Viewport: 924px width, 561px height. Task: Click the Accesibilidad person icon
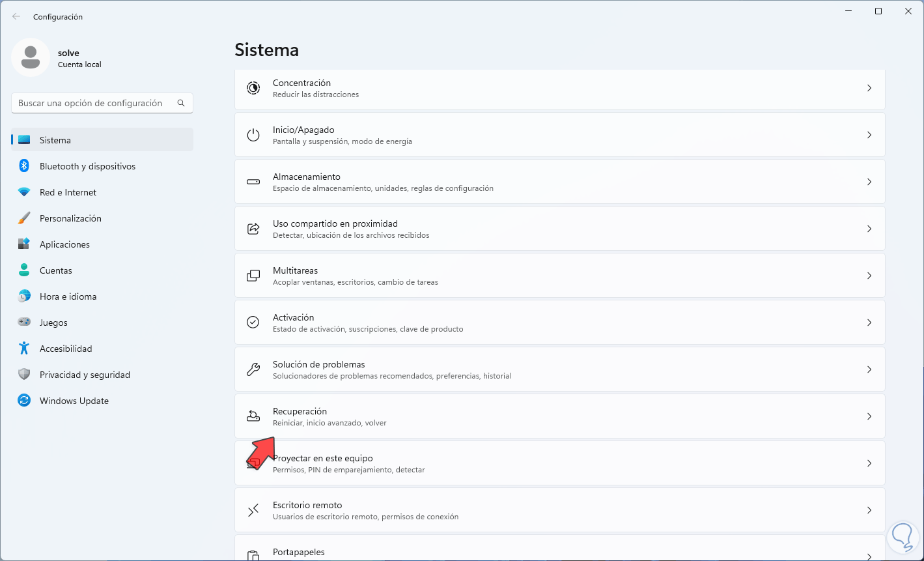pyautogui.click(x=24, y=349)
